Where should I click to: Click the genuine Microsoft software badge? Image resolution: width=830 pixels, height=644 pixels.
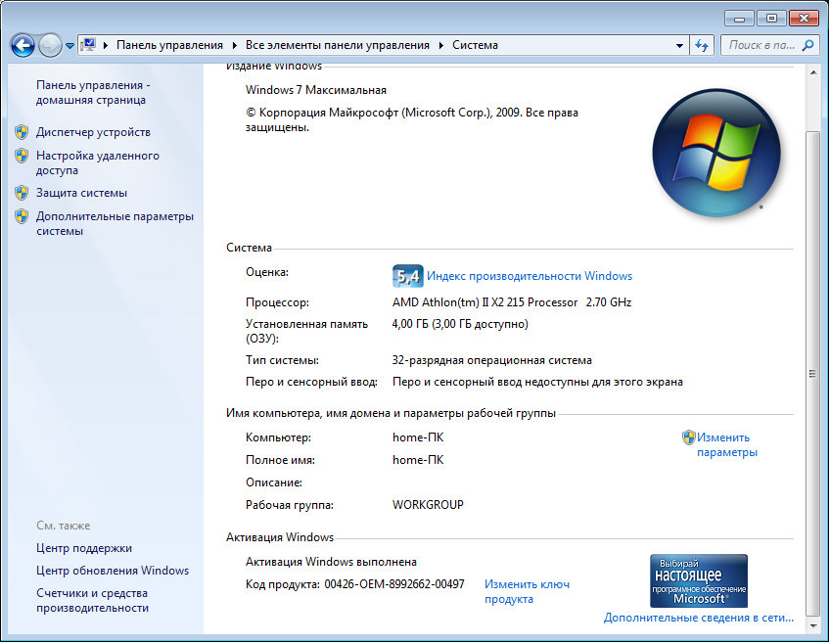(x=699, y=580)
